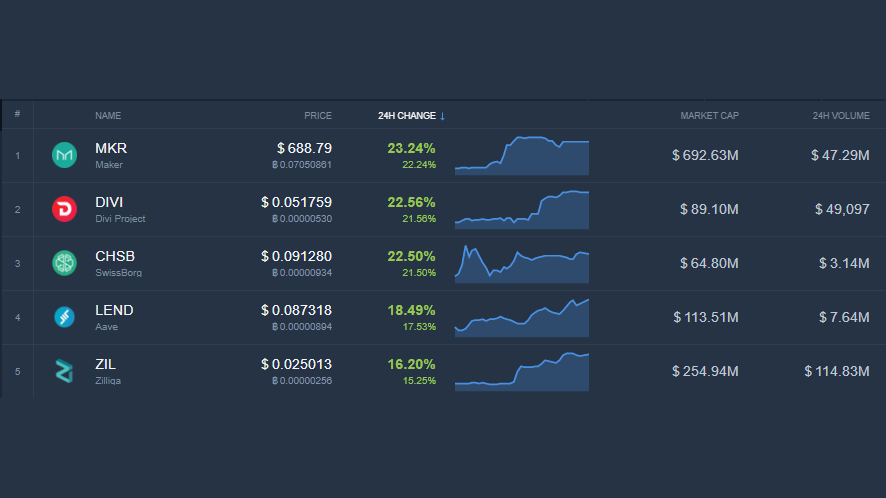Viewport: 886px width, 498px height.
Task: Click the $ 254.94M market cap
Action: click(705, 371)
